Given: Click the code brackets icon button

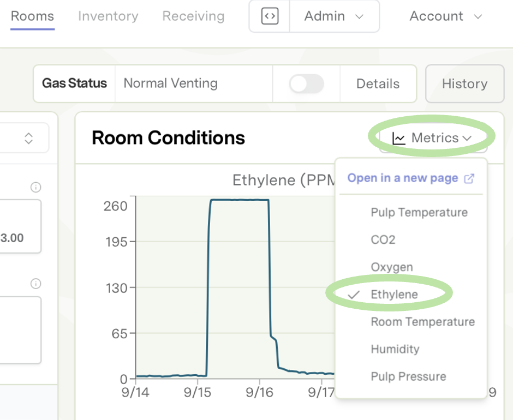Looking at the screenshot, I should click(270, 16).
